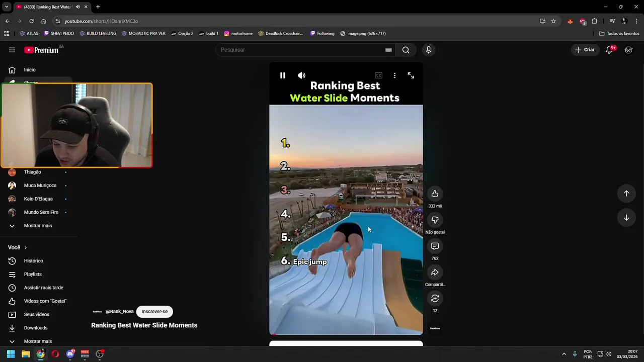Open the Todos os favoritos folder

coord(619,34)
